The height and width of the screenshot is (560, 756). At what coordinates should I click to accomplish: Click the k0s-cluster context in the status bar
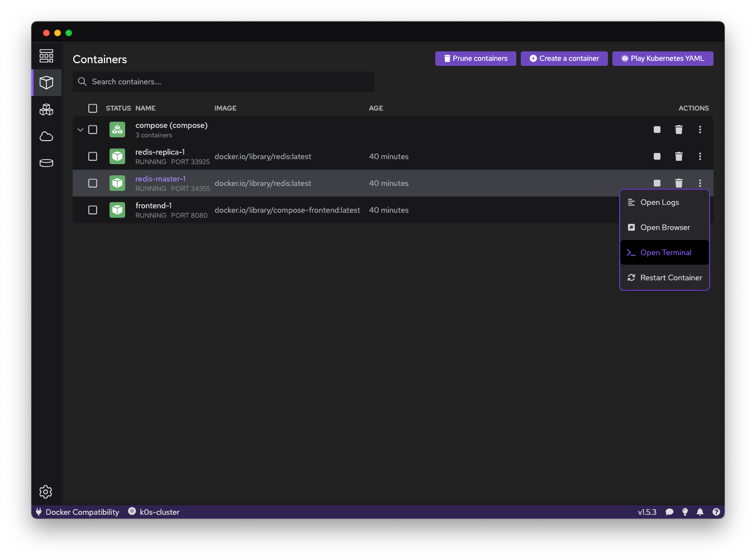(x=154, y=512)
